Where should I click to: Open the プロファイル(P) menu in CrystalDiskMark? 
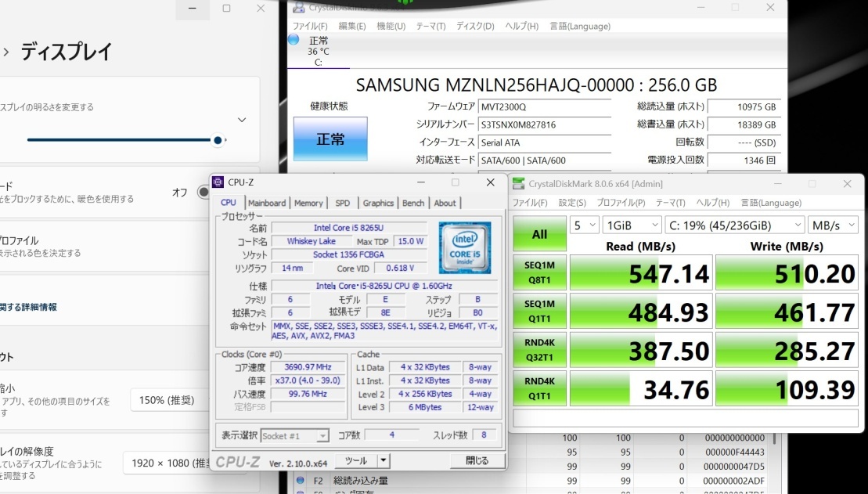tap(621, 203)
